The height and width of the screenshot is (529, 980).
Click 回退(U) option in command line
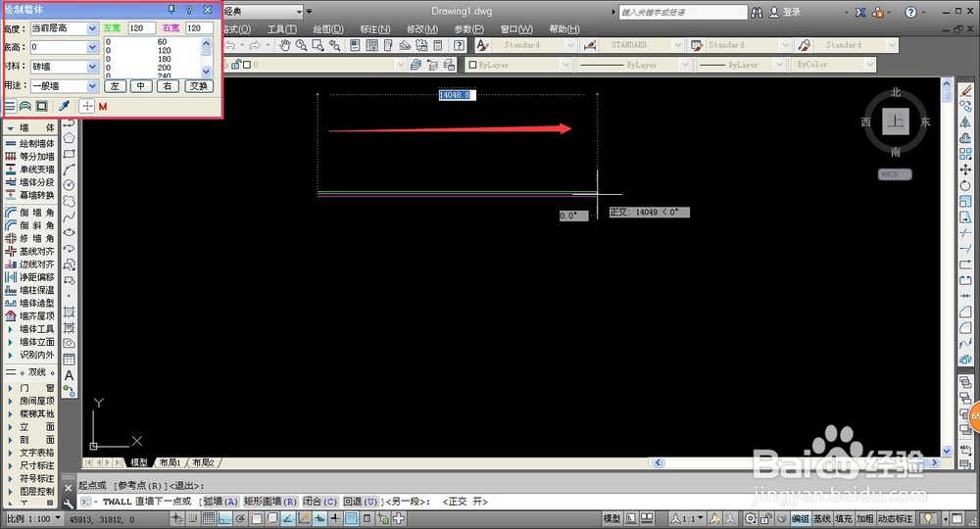(361, 502)
